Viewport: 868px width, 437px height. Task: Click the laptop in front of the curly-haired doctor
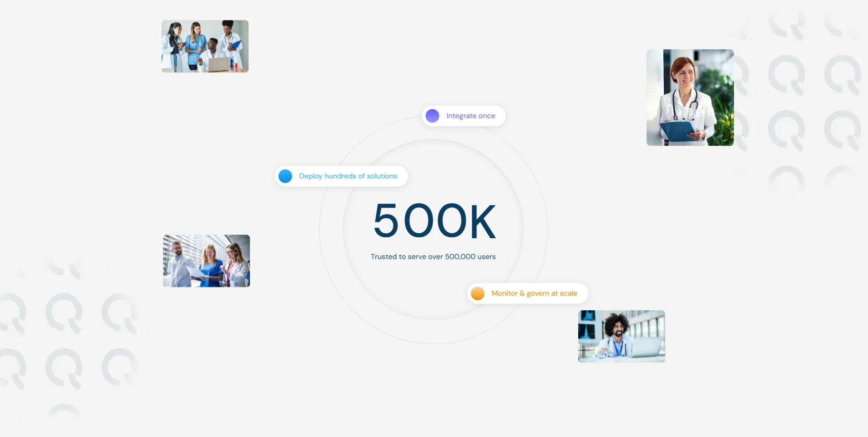646,347
